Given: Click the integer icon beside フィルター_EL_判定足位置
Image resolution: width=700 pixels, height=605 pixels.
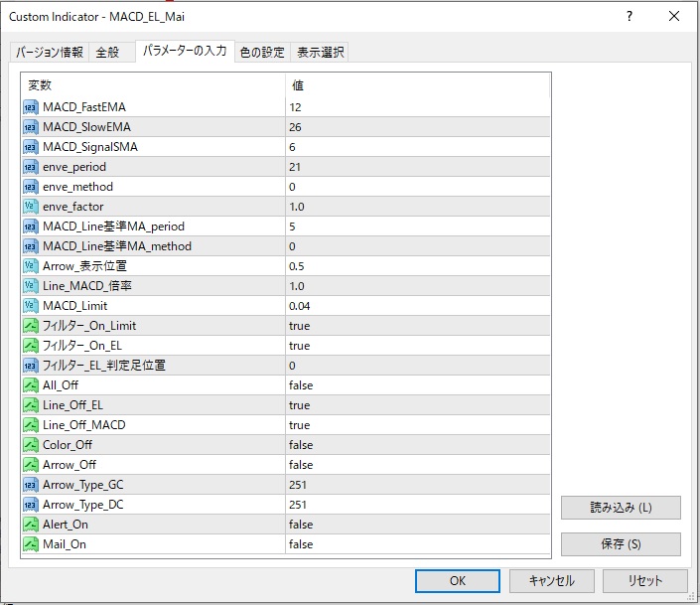Looking at the screenshot, I should point(31,366).
